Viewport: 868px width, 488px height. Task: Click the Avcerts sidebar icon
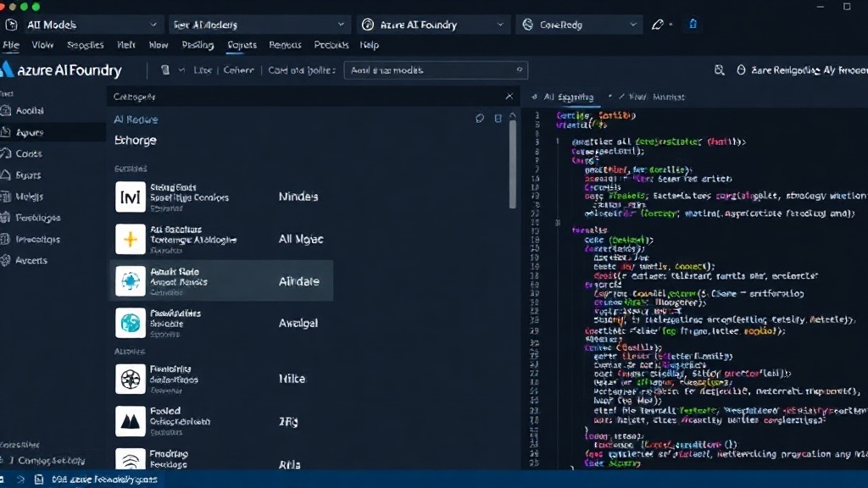6,260
